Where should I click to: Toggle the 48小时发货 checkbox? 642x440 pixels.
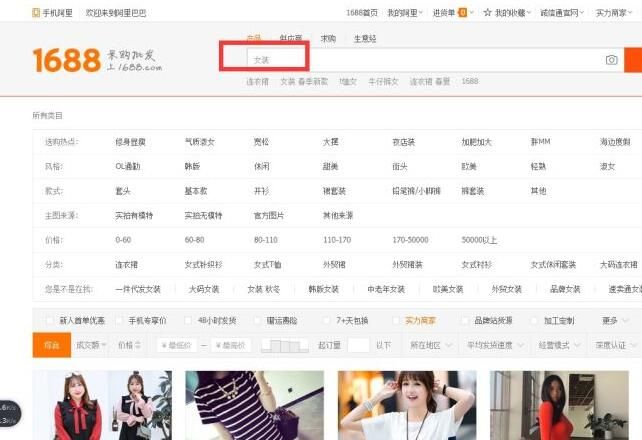pyautogui.click(x=188, y=320)
